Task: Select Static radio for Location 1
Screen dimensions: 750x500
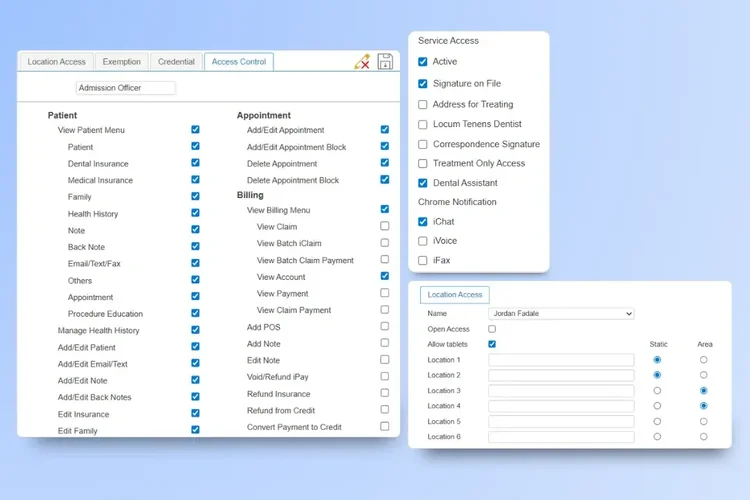Action: pos(657,360)
